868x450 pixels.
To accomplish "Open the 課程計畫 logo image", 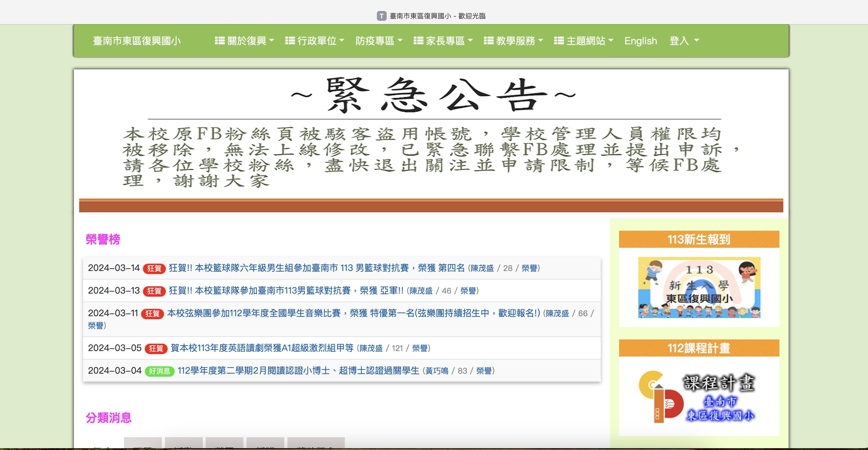I will pos(697,397).
